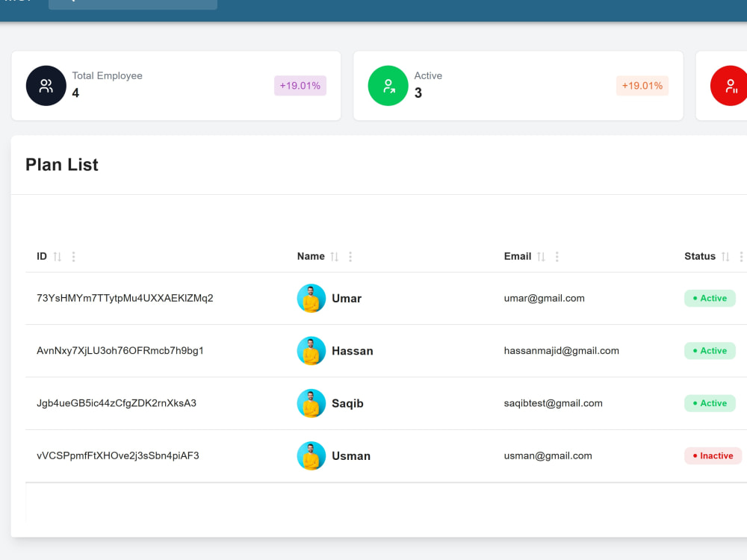
Task: Open Status column options menu dots
Action: [x=741, y=257]
